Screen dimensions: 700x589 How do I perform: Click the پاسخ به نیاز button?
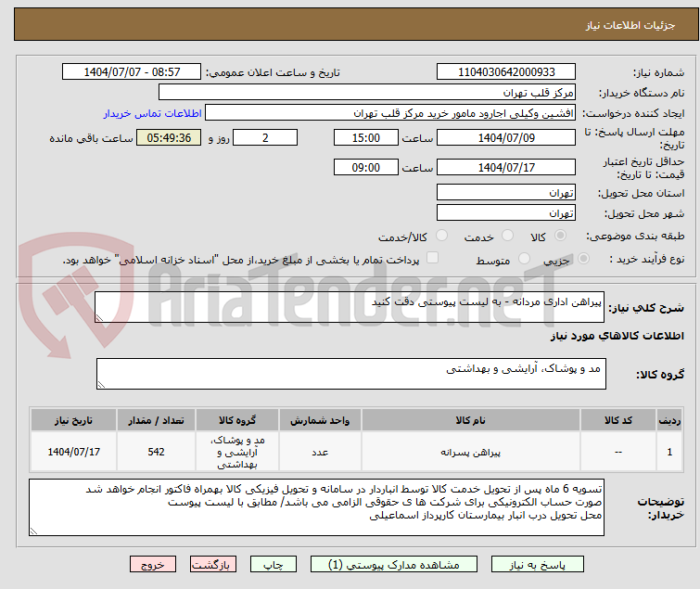point(538,565)
